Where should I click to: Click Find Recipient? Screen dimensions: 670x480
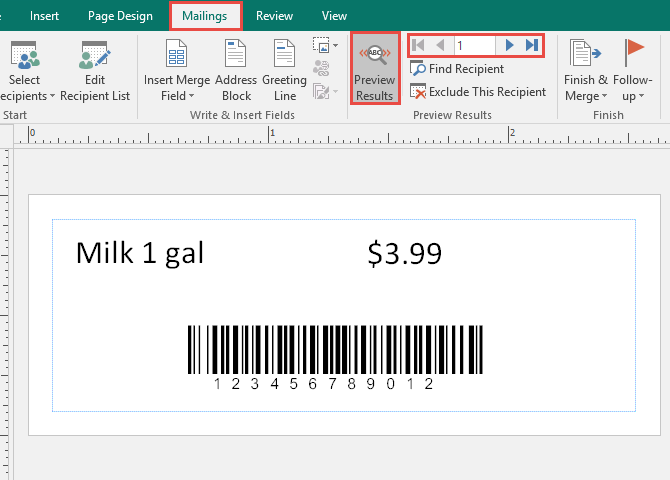[457, 69]
